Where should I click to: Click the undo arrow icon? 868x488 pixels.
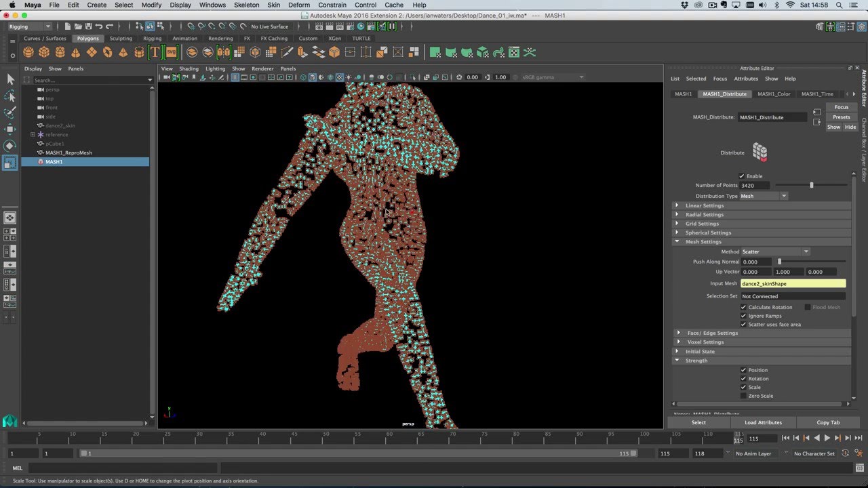tap(99, 26)
